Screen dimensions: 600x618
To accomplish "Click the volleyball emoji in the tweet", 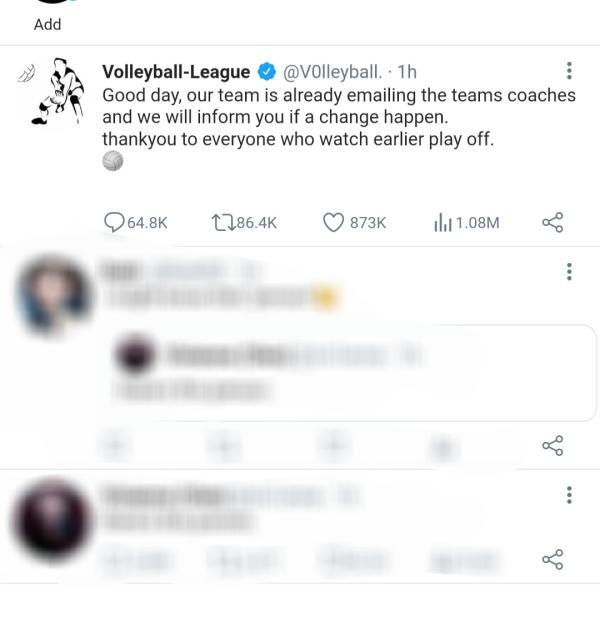I will coord(113,161).
